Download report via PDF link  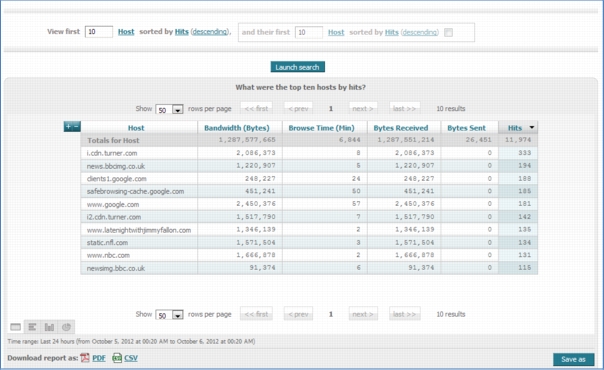(x=99, y=358)
